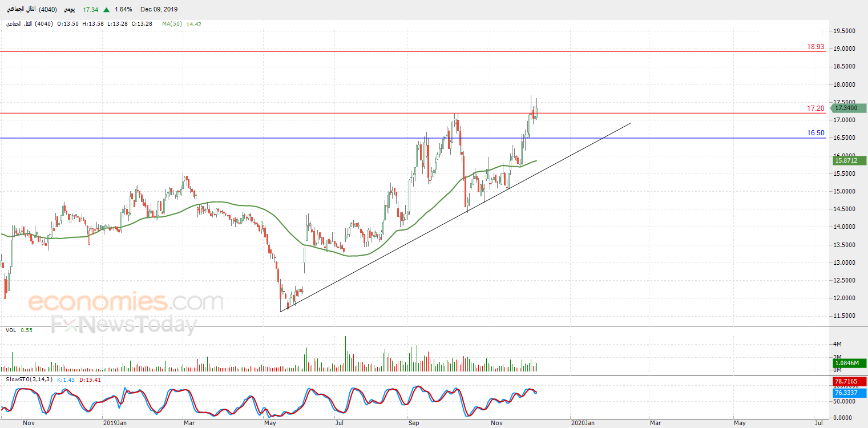This screenshot has width=868, height=428.
Task: Click the 18.93 resistance level label
Action: click(816, 47)
